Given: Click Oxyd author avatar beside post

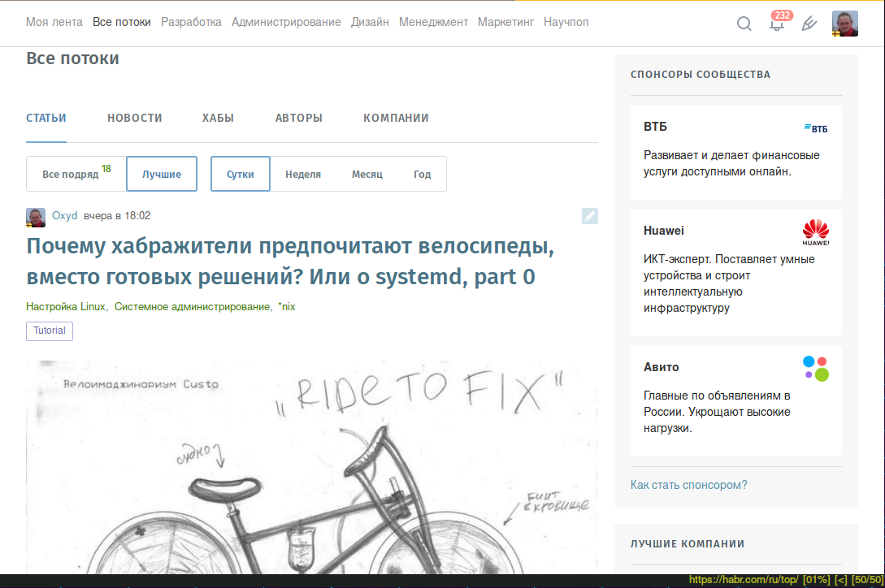Looking at the screenshot, I should pyautogui.click(x=36, y=218).
